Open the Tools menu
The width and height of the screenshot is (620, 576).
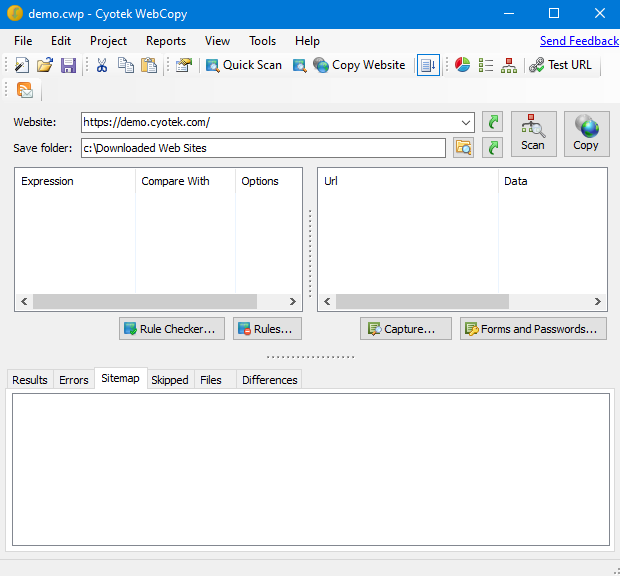point(263,41)
